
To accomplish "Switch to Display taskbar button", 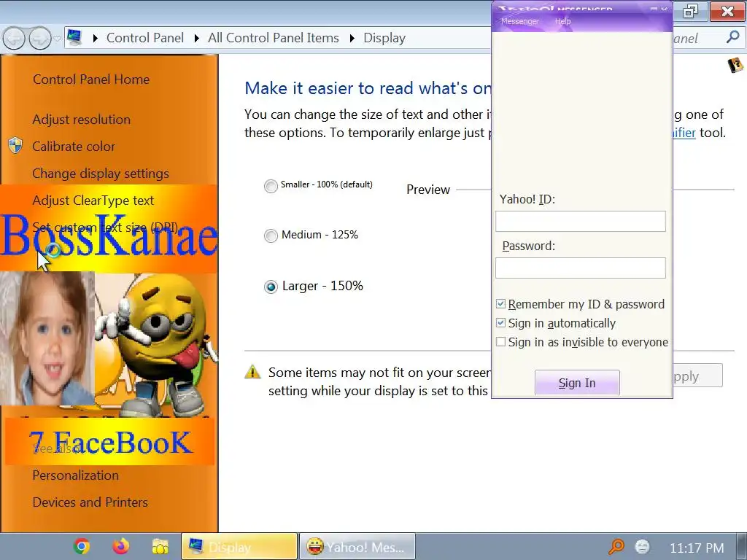I will pyautogui.click(x=239, y=546).
